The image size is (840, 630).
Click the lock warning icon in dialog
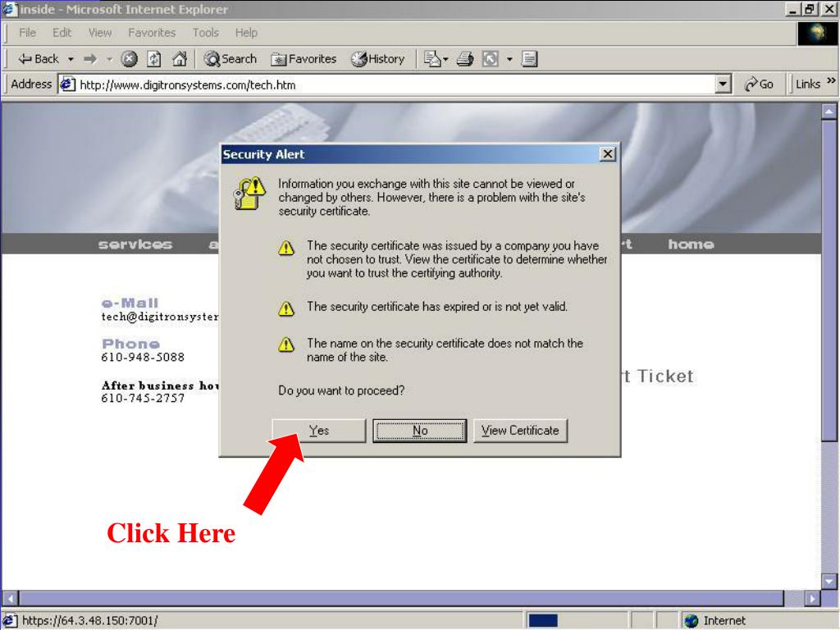[249, 194]
